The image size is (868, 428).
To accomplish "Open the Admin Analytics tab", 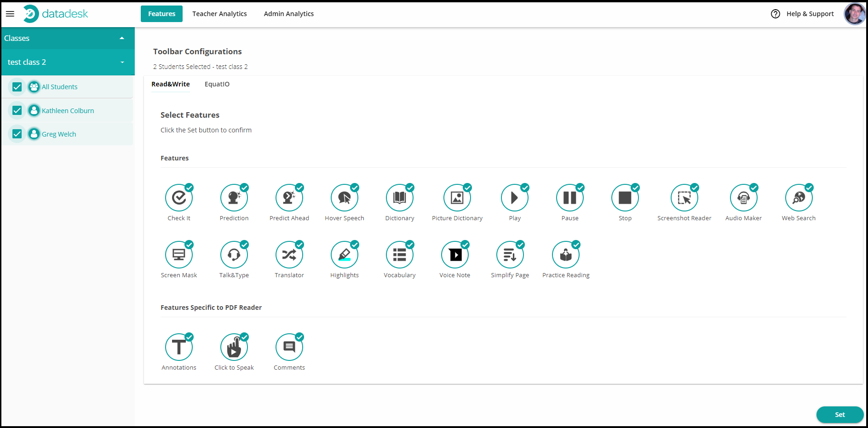I will click(x=289, y=14).
